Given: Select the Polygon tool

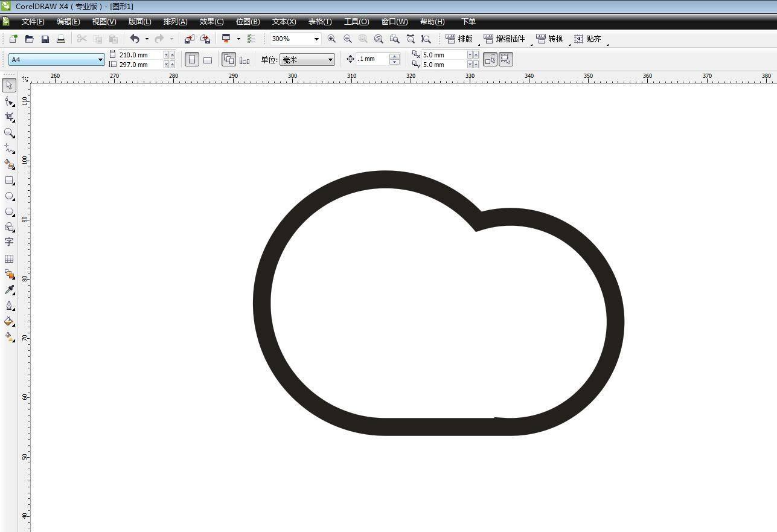Looking at the screenshot, I should tap(9, 211).
